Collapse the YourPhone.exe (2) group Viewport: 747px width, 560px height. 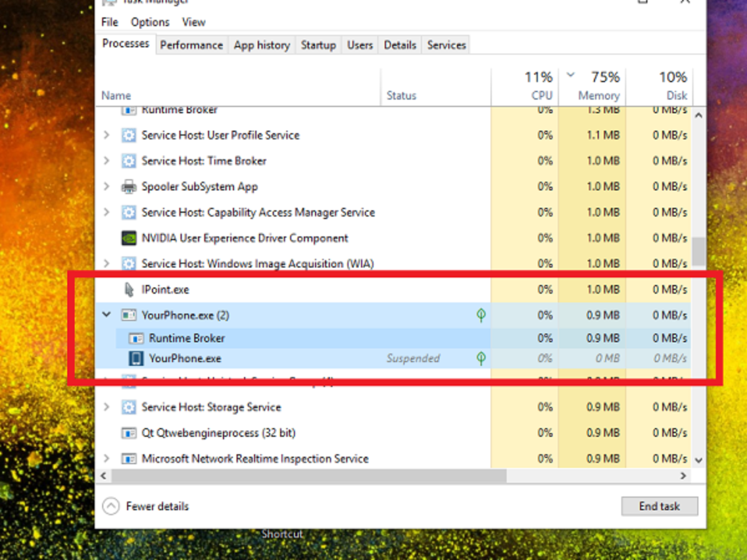(x=106, y=315)
